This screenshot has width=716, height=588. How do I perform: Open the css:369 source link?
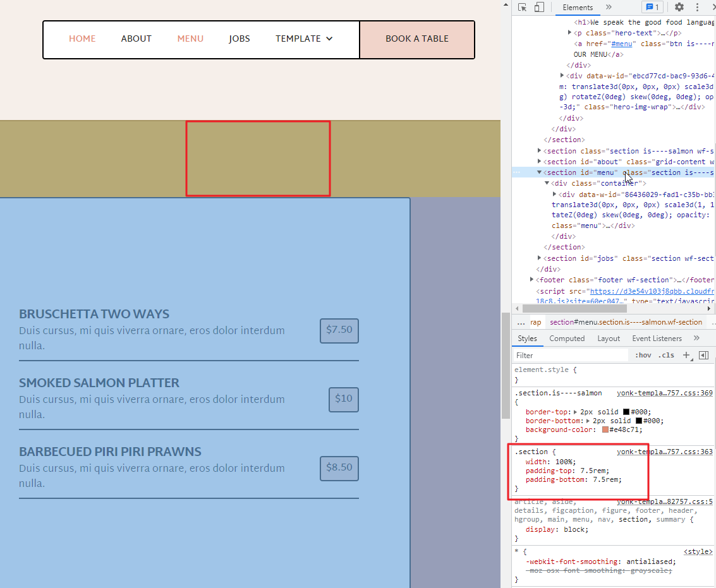[664, 393]
